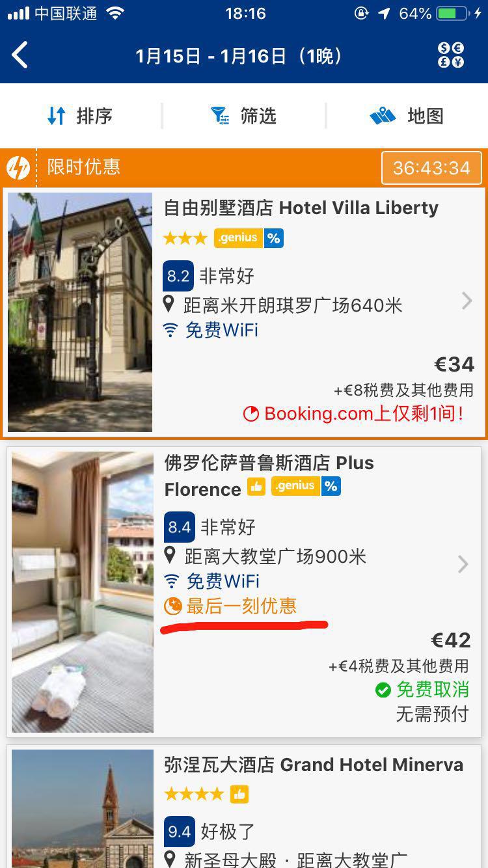This screenshot has height=868, width=488.
Task: Tap Grand Hotel Minerva thumbs-up badge
Action: click(239, 794)
